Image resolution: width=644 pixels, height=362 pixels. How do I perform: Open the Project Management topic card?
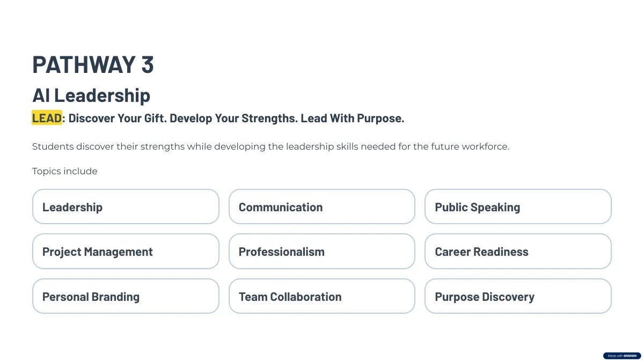click(x=126, y=251)
